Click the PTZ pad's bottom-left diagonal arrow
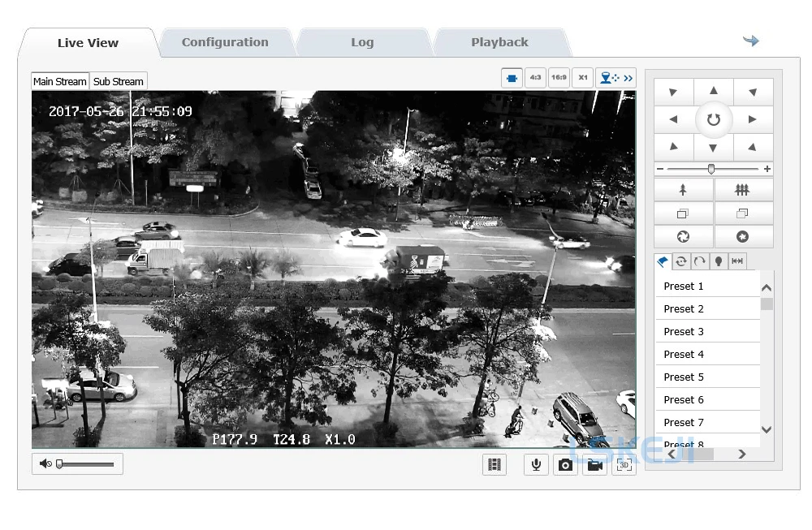Image resolution: width=812 pixels, height=530 pixels. (673, 147)
